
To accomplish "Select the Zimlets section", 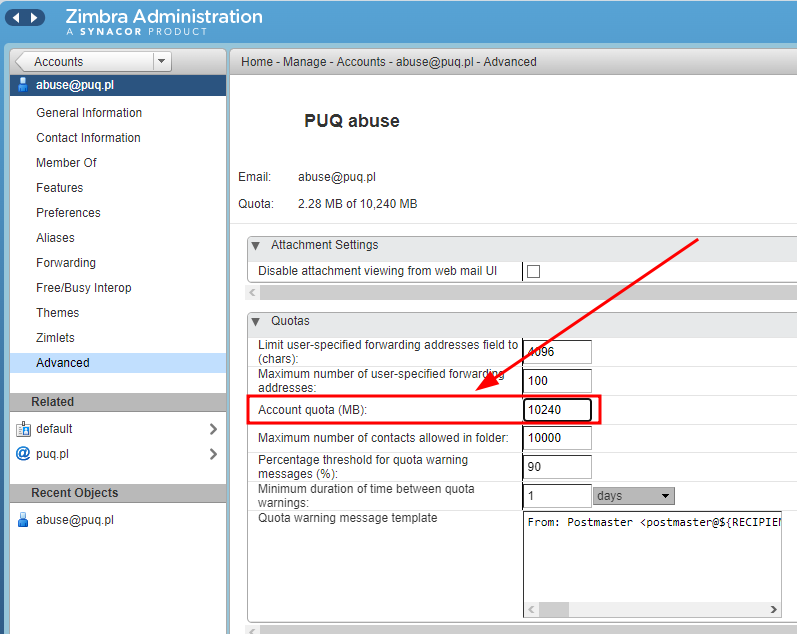I will click(x=55, y=338).
